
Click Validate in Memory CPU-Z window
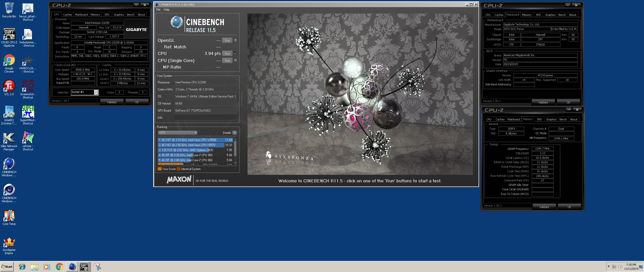[x=544, y=207]
